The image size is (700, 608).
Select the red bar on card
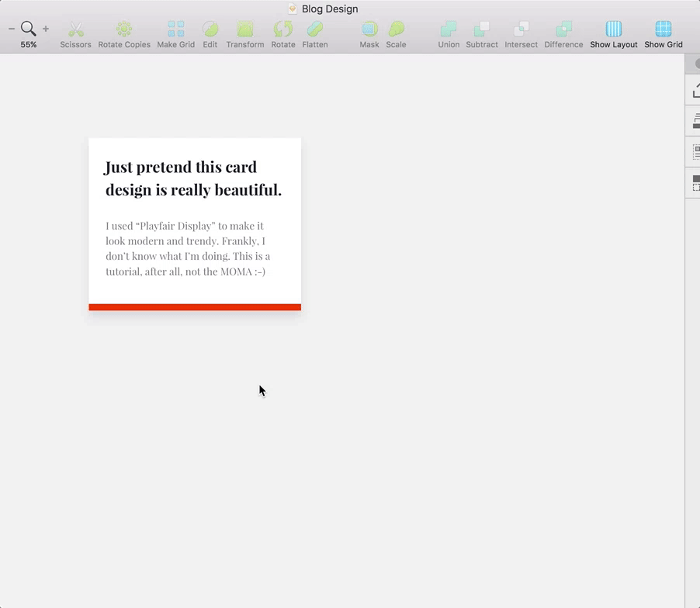pos(195,307)
